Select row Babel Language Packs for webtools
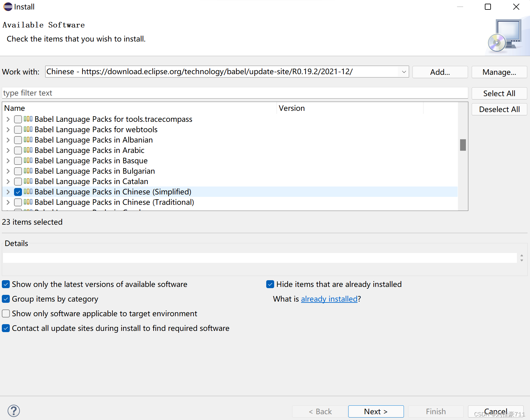Viewport: 530px width, 420px height. point(230,130)
